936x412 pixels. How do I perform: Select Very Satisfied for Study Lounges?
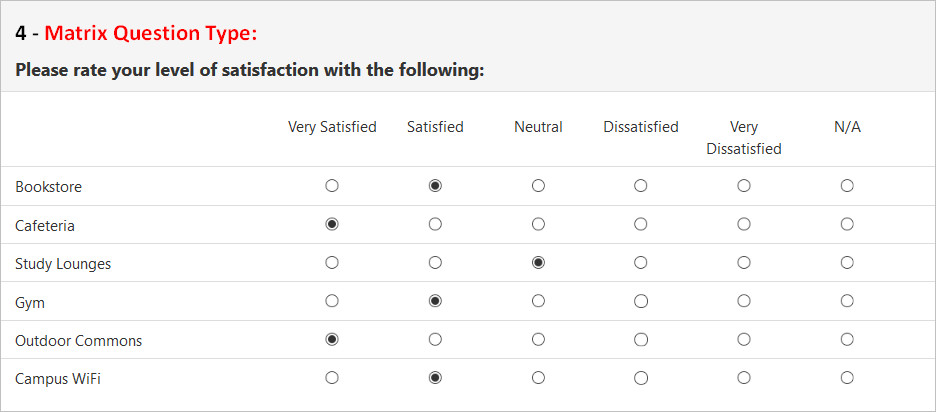332,263
